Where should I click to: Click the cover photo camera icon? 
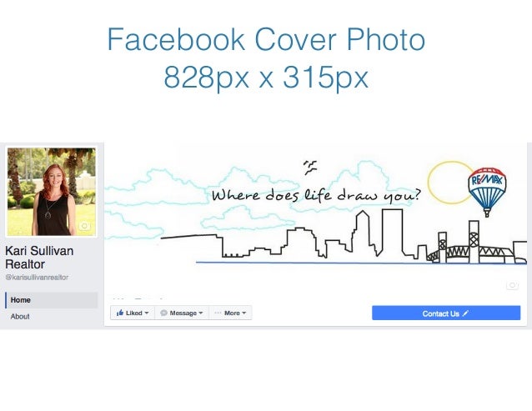coord(512,285)
